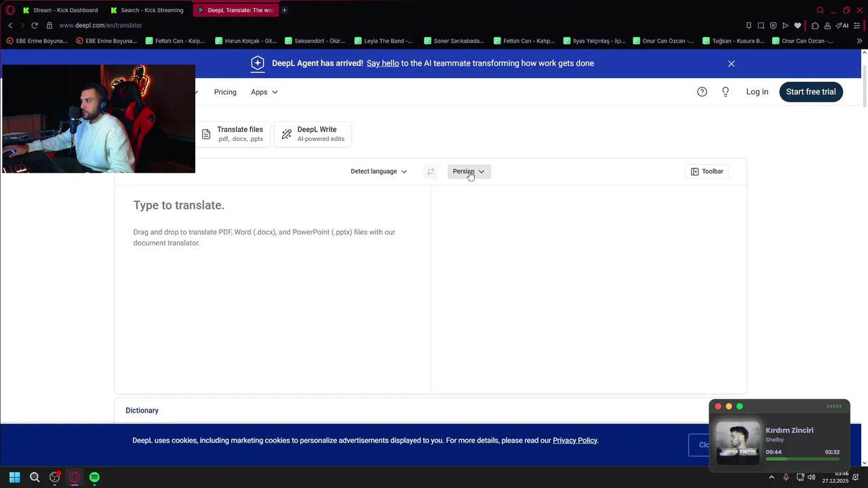
Task: Click the Opera tab search magnifier icon
Action: (820, 10)
